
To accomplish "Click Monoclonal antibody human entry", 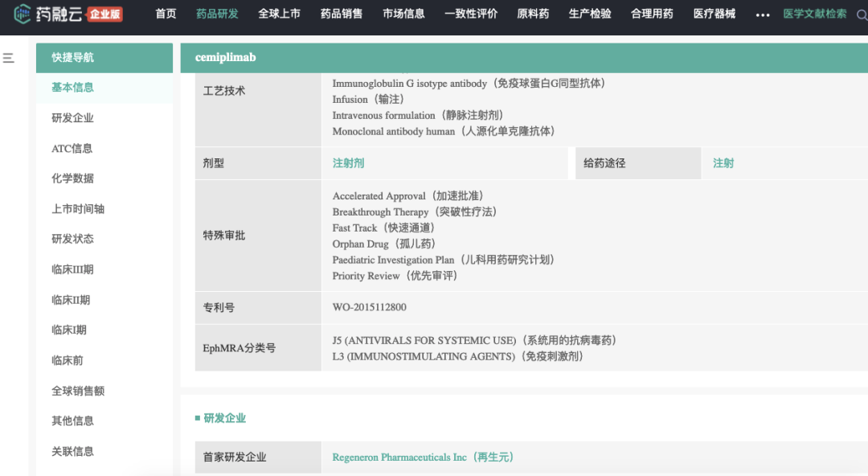I will click(444, 131).
